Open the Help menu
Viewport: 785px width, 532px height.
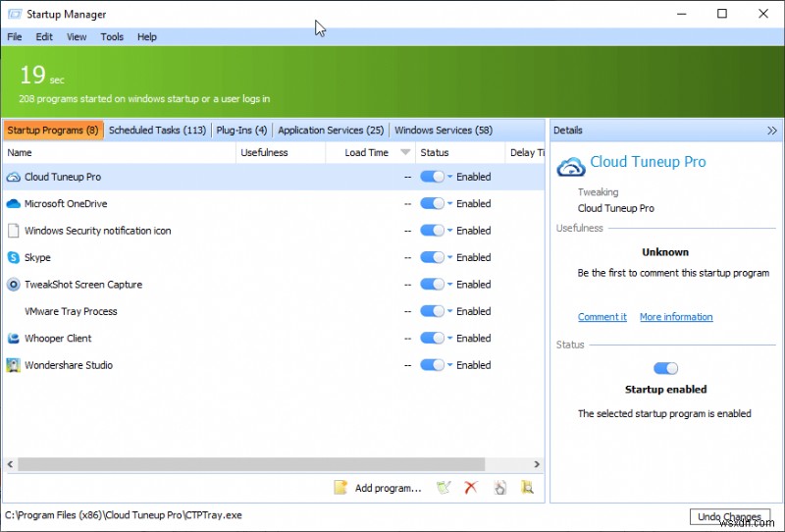pos(147,37)
